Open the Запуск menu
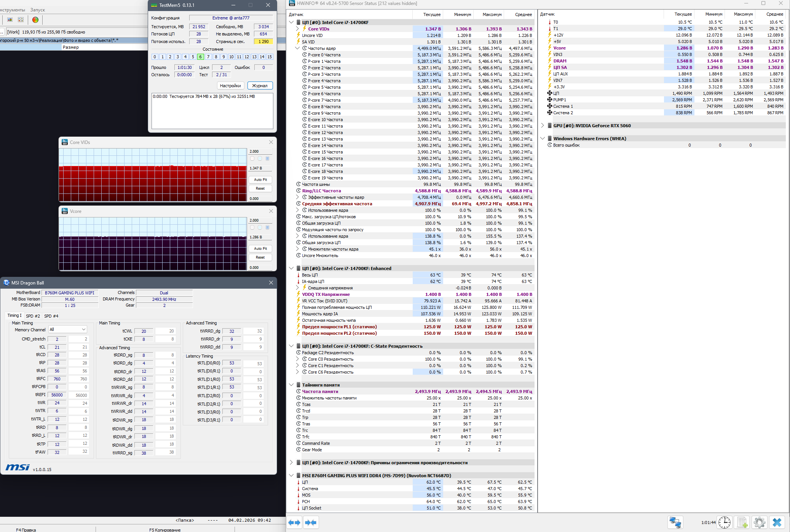The image size is (790, 532). (x=37, y=10)
